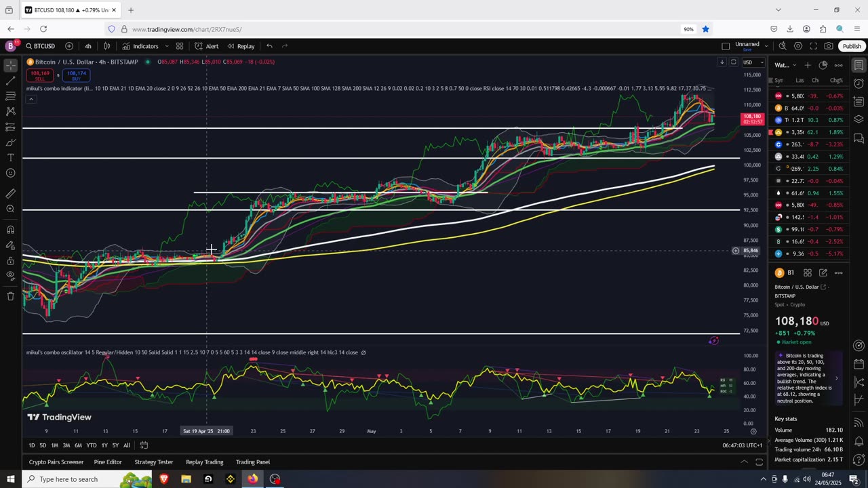
Task: Expand the Bitcoin trading summary arrow
Action: pos(836,378)
